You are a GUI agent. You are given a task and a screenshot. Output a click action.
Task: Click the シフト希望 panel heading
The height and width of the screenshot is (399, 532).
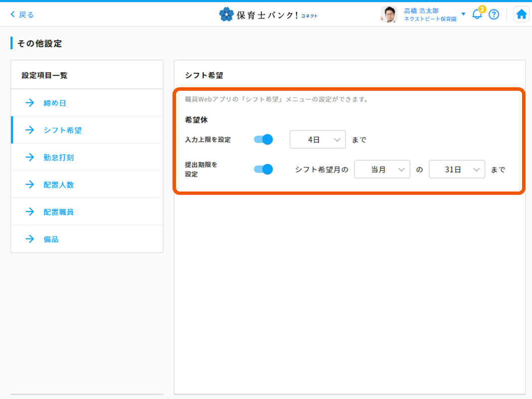[x=204, y=75]
